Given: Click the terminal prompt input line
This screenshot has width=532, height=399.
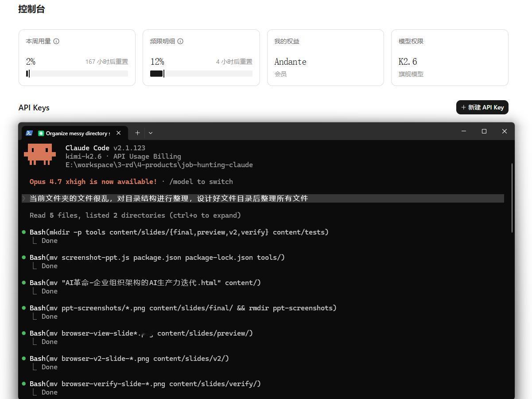Looking at the screenshot, I should pos(263,198).
